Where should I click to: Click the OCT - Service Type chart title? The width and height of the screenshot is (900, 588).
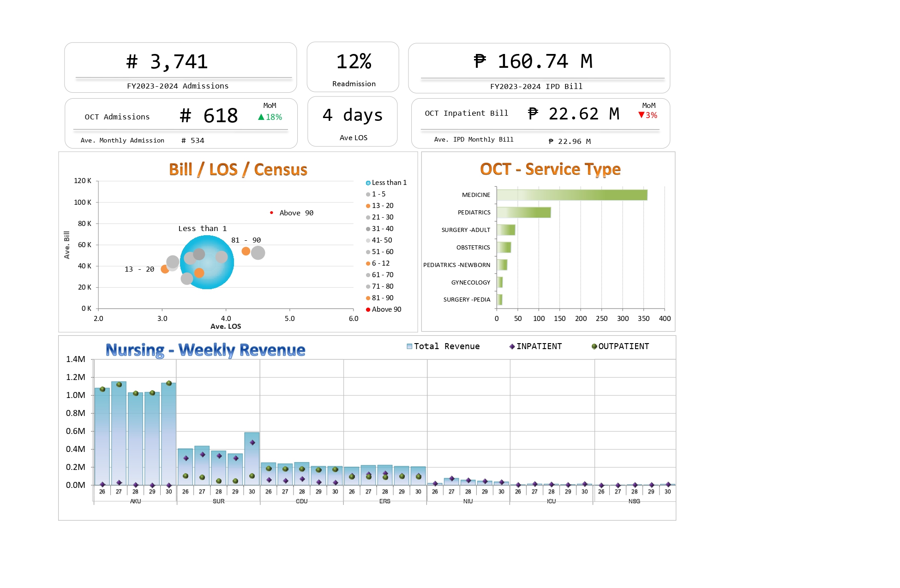[x=550, y=169]
